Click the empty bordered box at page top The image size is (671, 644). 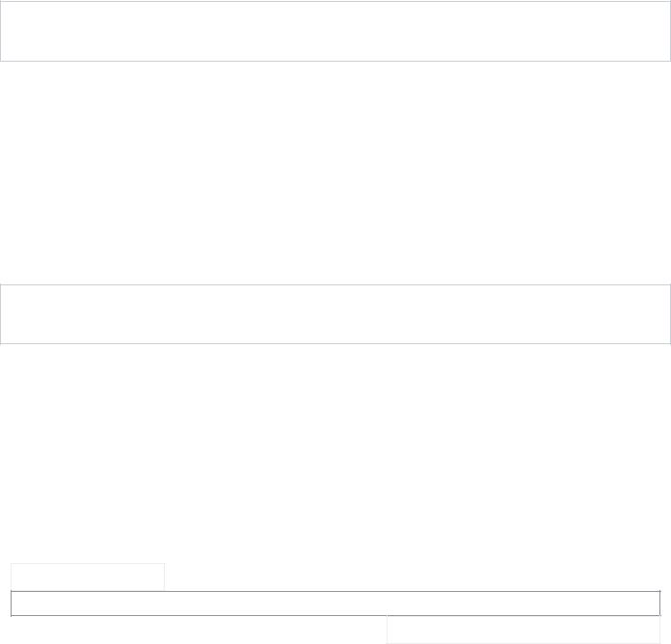click(335, 31)
